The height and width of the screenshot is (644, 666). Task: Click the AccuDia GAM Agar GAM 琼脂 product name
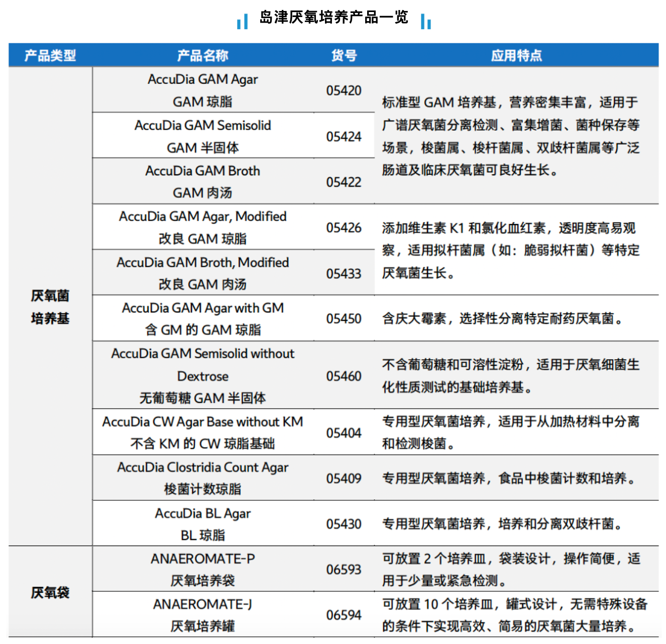(203, 90)
